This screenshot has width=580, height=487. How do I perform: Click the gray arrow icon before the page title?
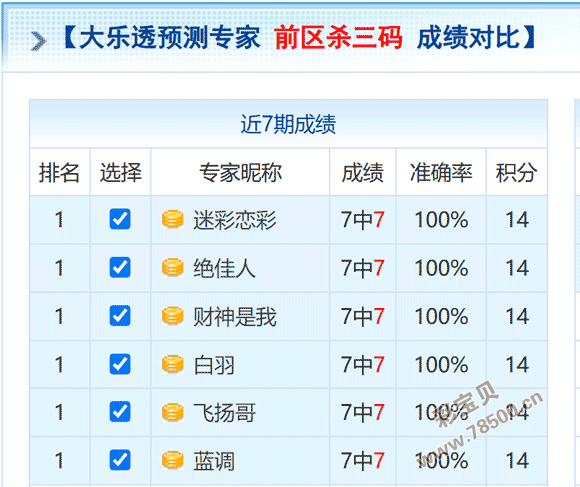coord(38,41)
